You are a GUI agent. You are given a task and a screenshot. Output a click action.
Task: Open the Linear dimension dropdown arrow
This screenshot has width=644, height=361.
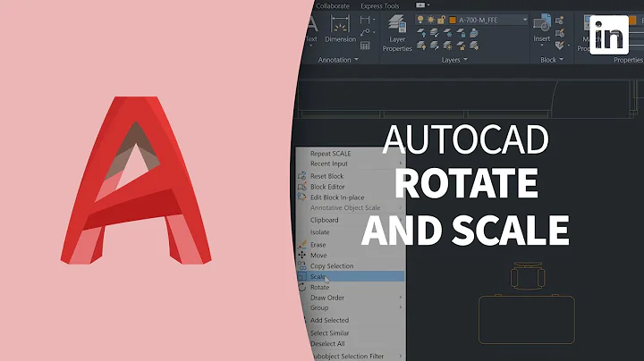374,20
